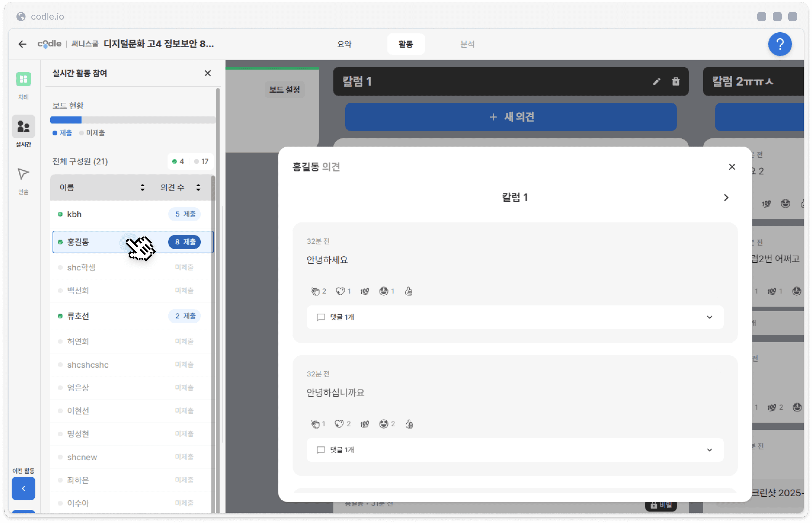Go to next column with right chevron
This screenshot has height=523, width=812.
coord(726,198)
